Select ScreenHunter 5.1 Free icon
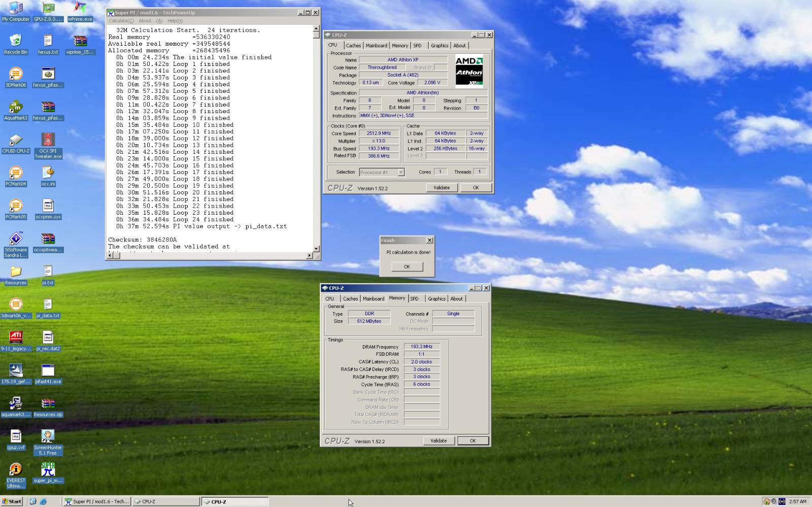 click(x=48, y=443)
